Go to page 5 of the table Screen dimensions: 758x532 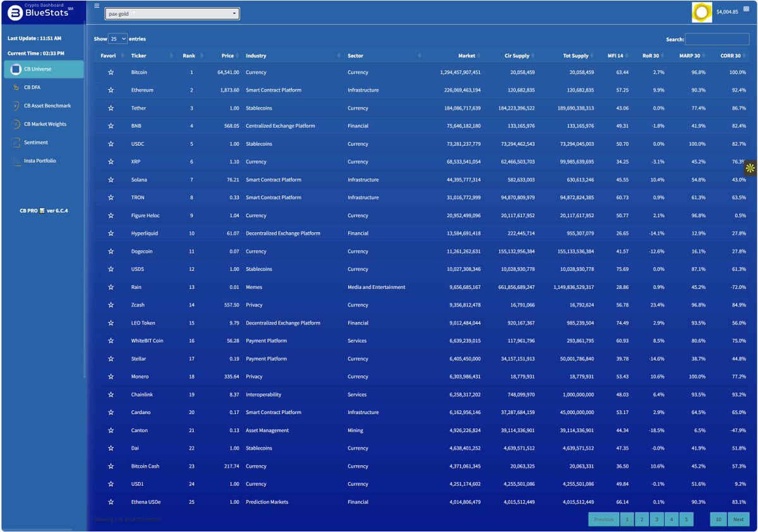[x=687, y=519]
